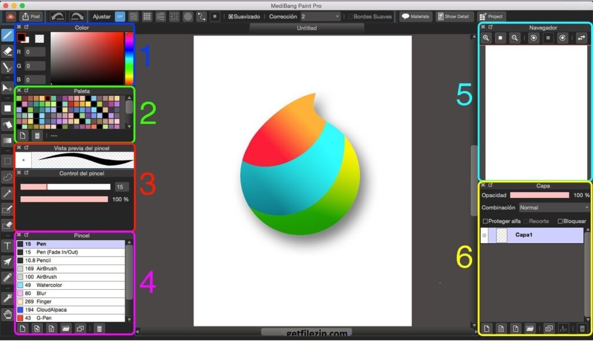This screenshot has width=593, height=364.
Task: Rotate canvas left in Navegador
Action: pyautogui.click(x=533, y=38)
